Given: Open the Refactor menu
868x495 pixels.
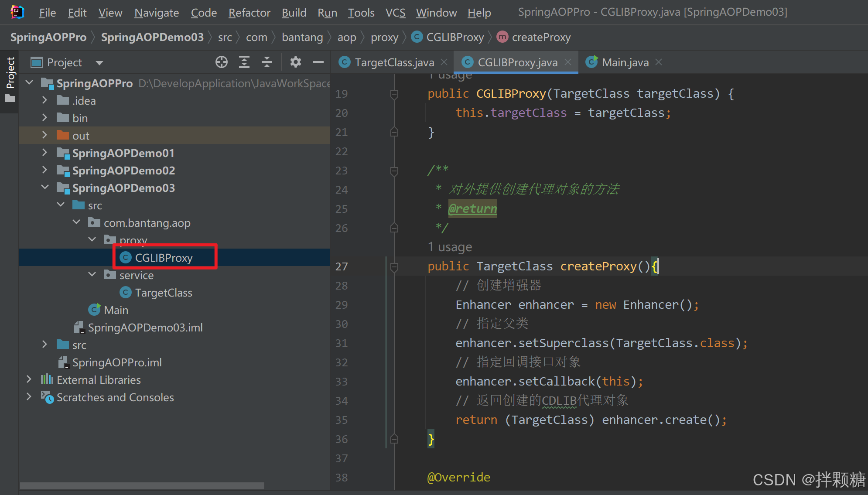Looking at the screenshot, I should point(249,13).
